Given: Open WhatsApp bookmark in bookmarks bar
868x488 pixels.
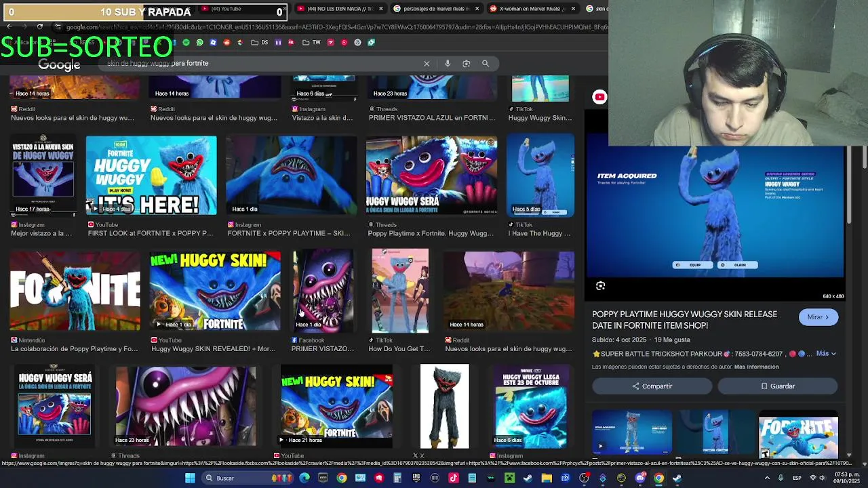Looking at the screenshot, I should [x=199, y=43].
